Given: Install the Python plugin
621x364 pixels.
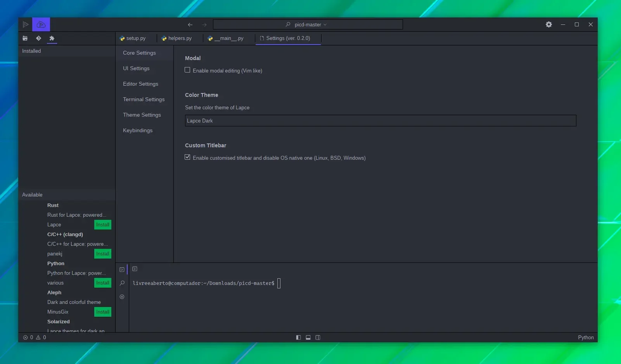Looking at the screenshot, I should tap(103, 283).
